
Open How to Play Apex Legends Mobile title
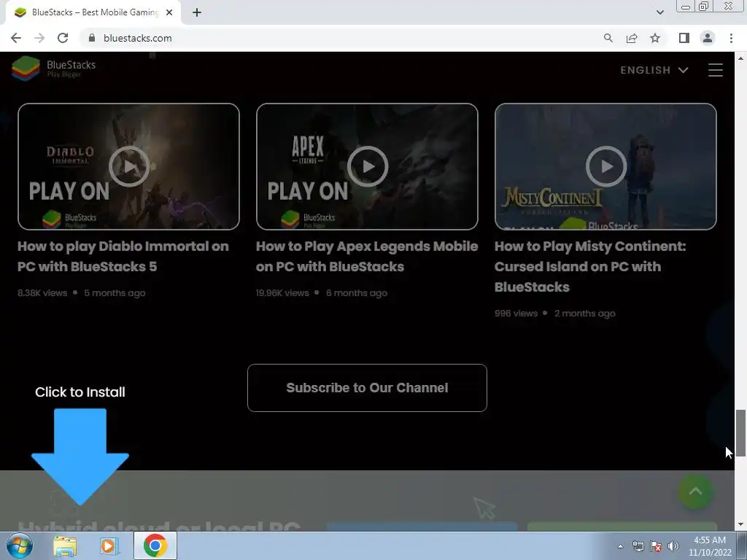pos(367,256)
